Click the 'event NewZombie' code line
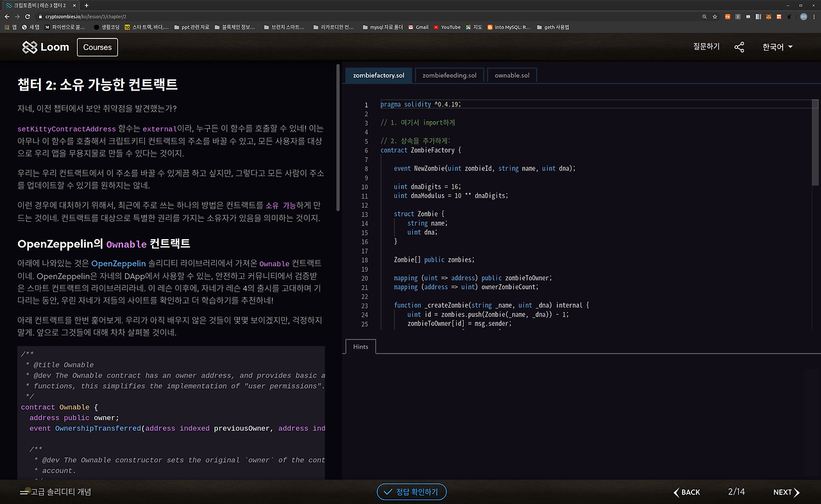 point(485,169)
